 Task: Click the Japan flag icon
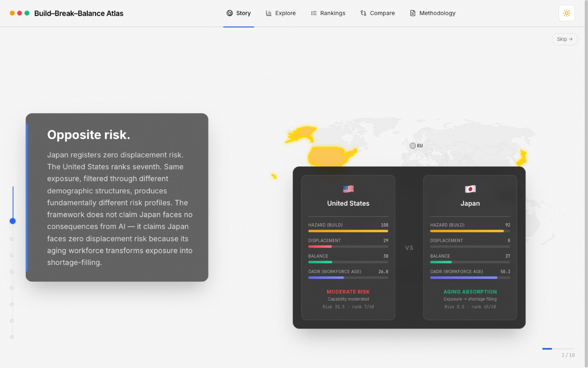click(470, 189)
